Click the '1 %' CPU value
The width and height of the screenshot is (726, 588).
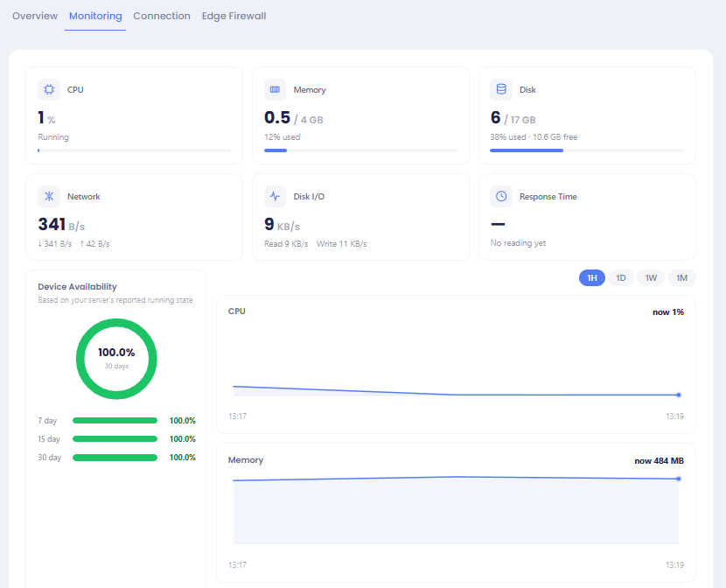tap(46, 118)
